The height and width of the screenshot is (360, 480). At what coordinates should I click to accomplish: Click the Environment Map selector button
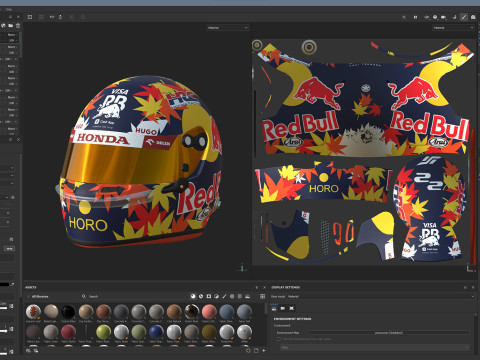point(389,333)
